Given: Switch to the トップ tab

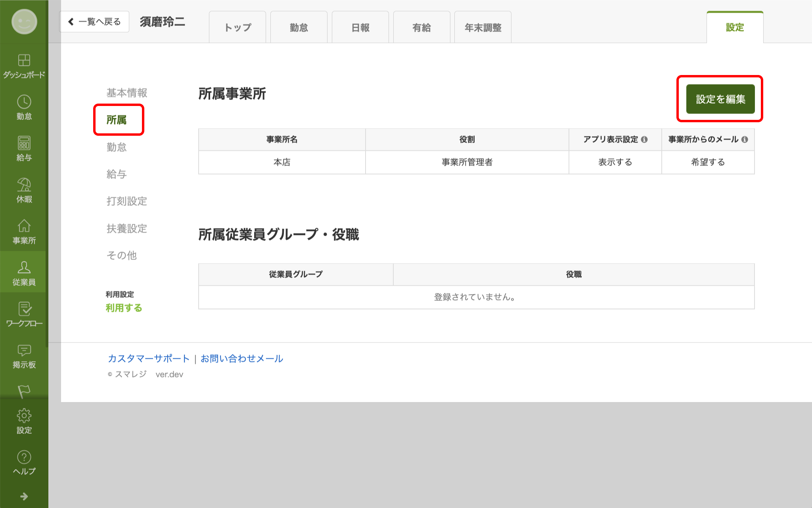Looking at the screenshot, I should click(237, 27).
